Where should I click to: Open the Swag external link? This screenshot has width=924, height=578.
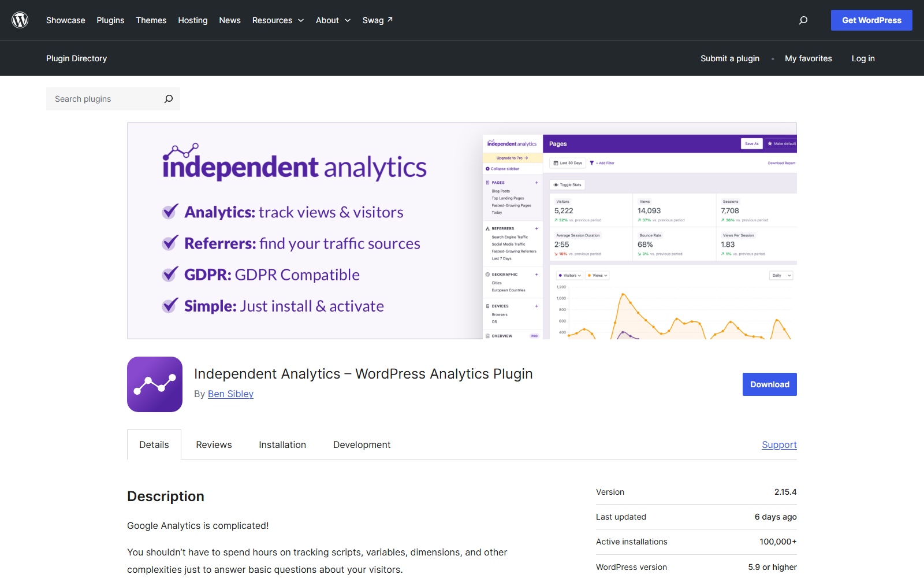tap(378, 20)
